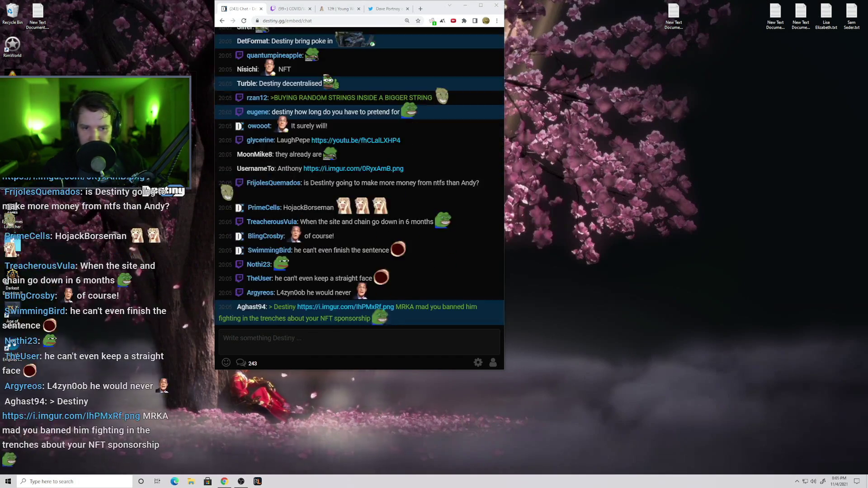This screenshot has width=868, height=488.
Task: Click the Write something Destiny chat input
Action: tap(358, 341)
